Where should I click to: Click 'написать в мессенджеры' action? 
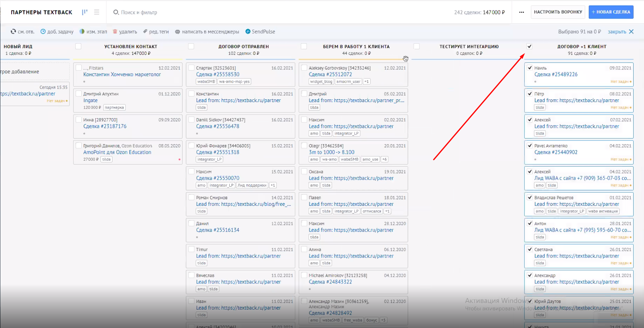207,32
